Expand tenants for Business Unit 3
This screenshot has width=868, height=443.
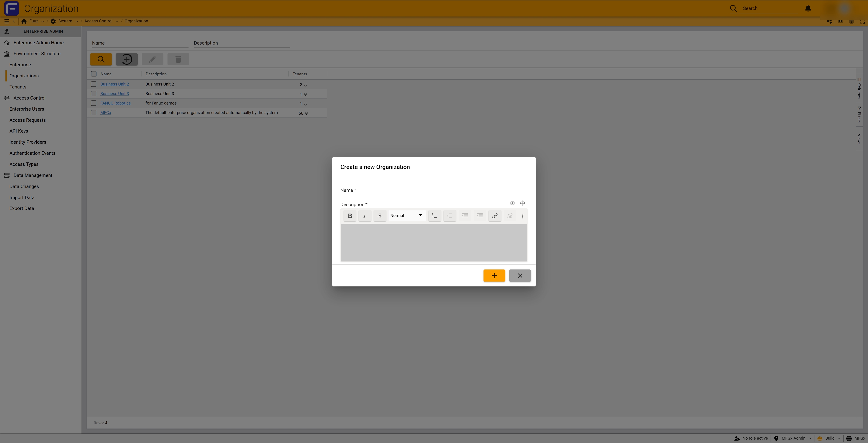coord(305,95)
